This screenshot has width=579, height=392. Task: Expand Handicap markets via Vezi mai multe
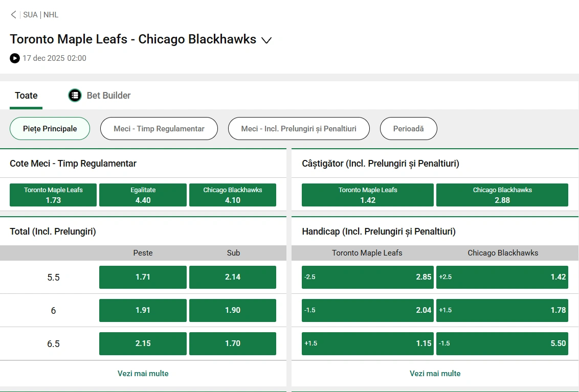[435, 373]
